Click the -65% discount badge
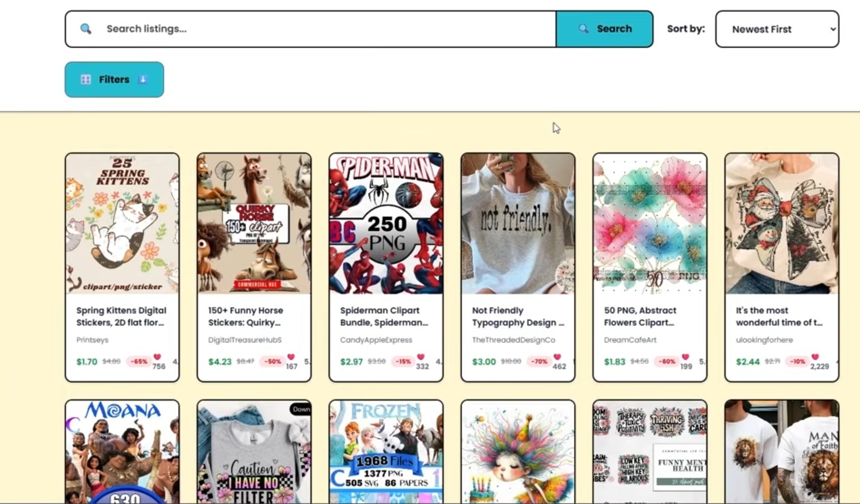 click(139, 362)
